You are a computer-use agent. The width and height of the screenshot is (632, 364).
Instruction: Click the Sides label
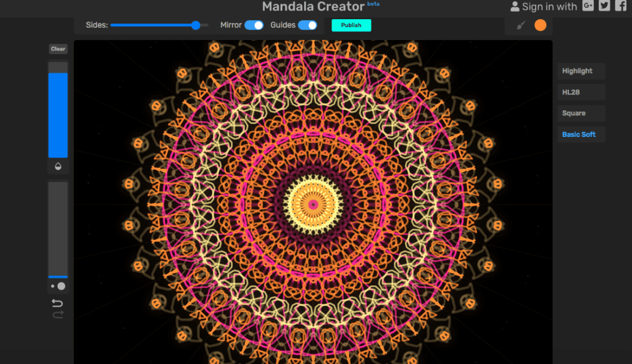point(97,25)
